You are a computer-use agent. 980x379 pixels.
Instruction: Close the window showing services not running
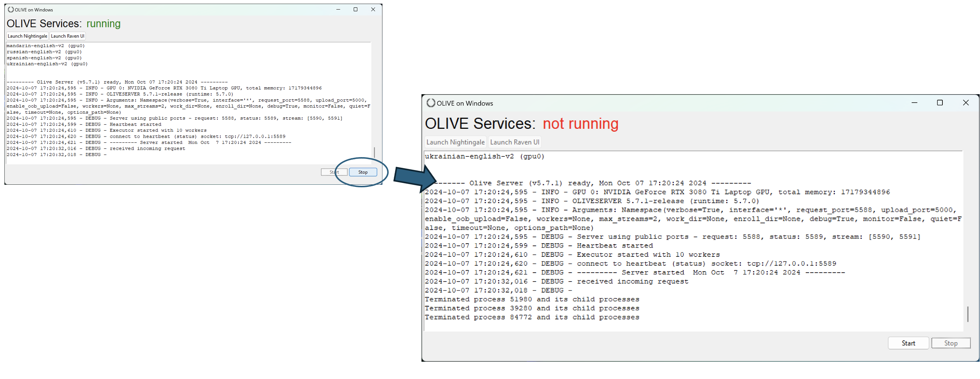pyautogui.click(x=966, y=103)
